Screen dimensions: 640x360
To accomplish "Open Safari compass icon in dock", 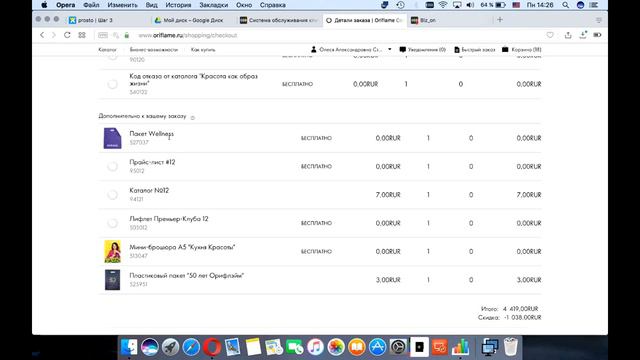I will coord(191,347).
